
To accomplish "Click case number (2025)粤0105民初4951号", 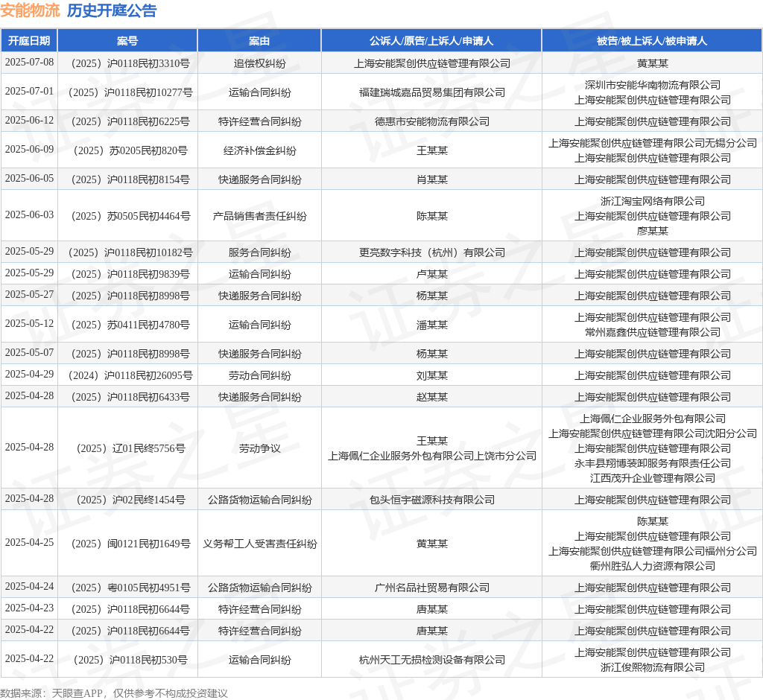I will [x=130, y=588].
